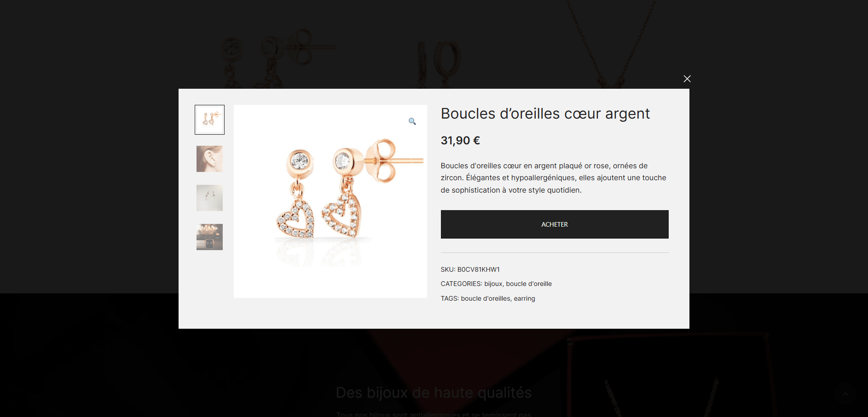Open the earring tag link
Image resolution: width=868 pixels, height=417 pixels.
[525, 298]
